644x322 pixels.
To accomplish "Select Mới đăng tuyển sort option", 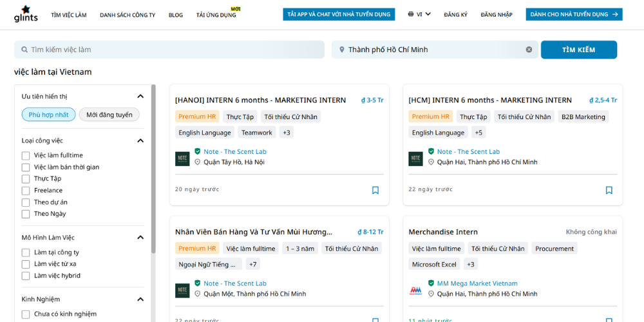I will (109, 115).
